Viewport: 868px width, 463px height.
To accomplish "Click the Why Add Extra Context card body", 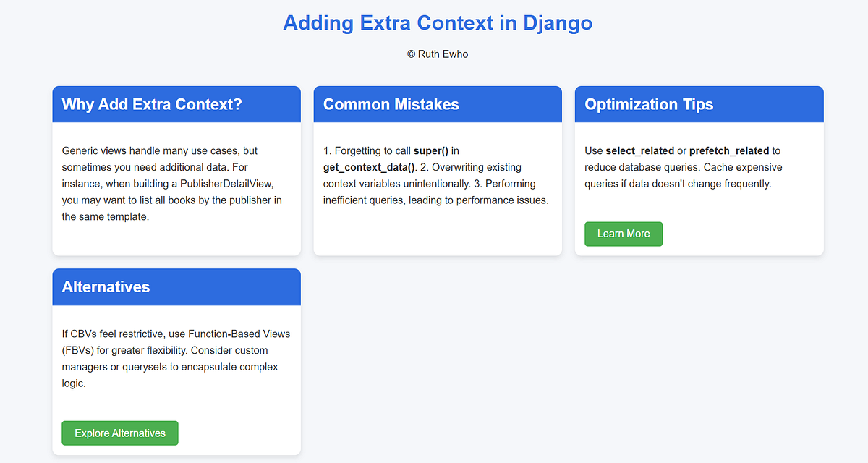I will [x=176, y=183].
